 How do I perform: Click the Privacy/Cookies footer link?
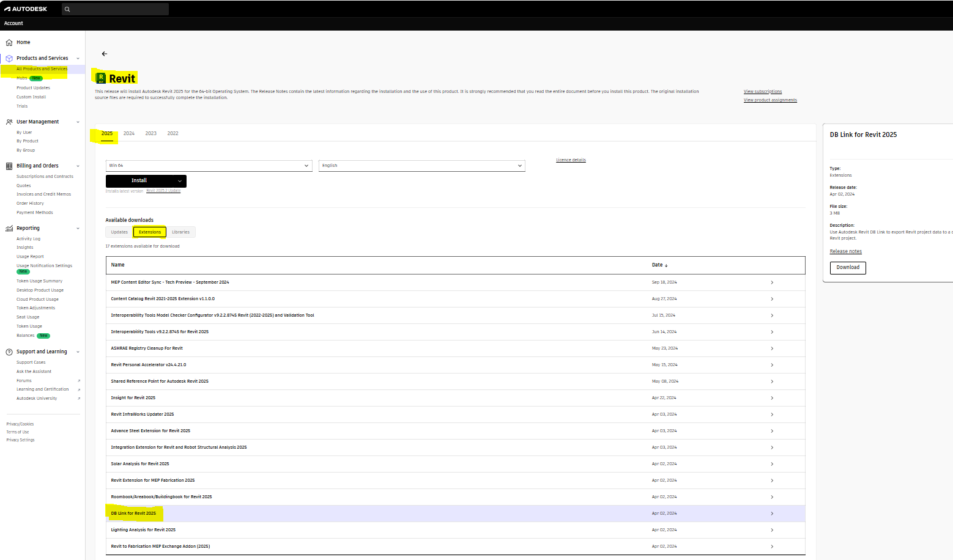coord(20,424)
